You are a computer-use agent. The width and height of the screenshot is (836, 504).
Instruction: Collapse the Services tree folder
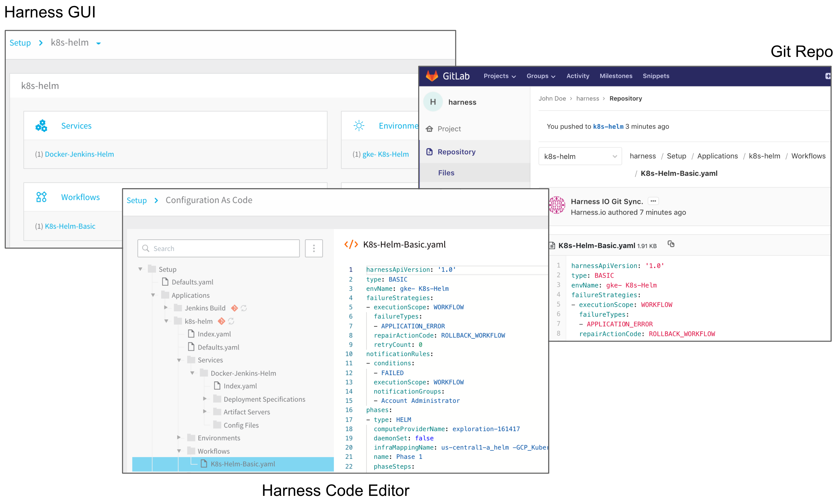(x=179, y=360)
